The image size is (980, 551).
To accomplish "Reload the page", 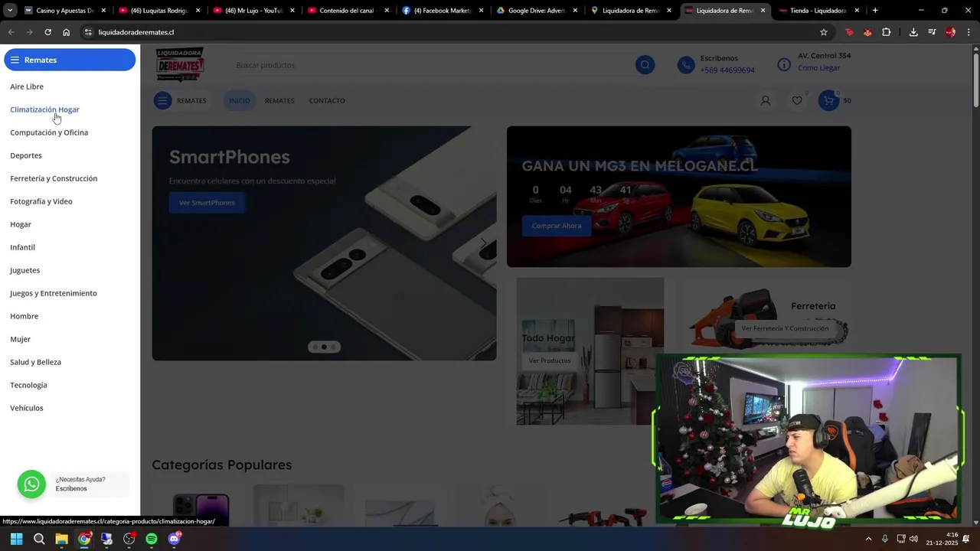I will point(47,32).
